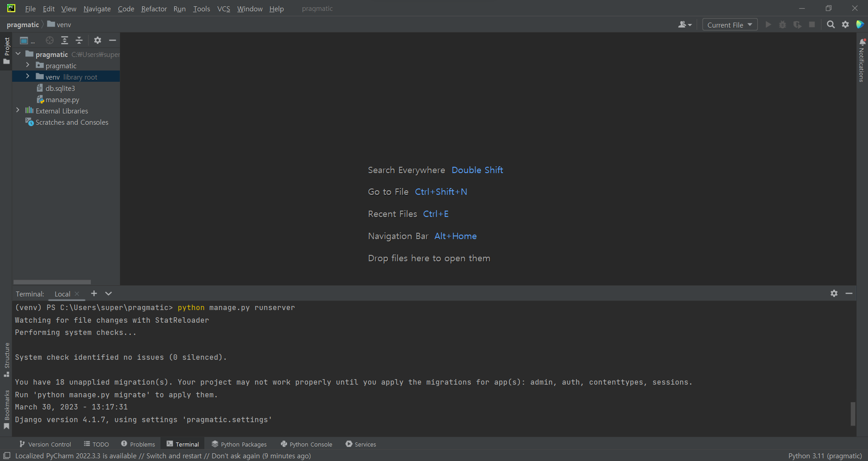The width and height of the screenshot is (868, 461).
Task: Click Select Opened File target icon
Action: (50, 40)
